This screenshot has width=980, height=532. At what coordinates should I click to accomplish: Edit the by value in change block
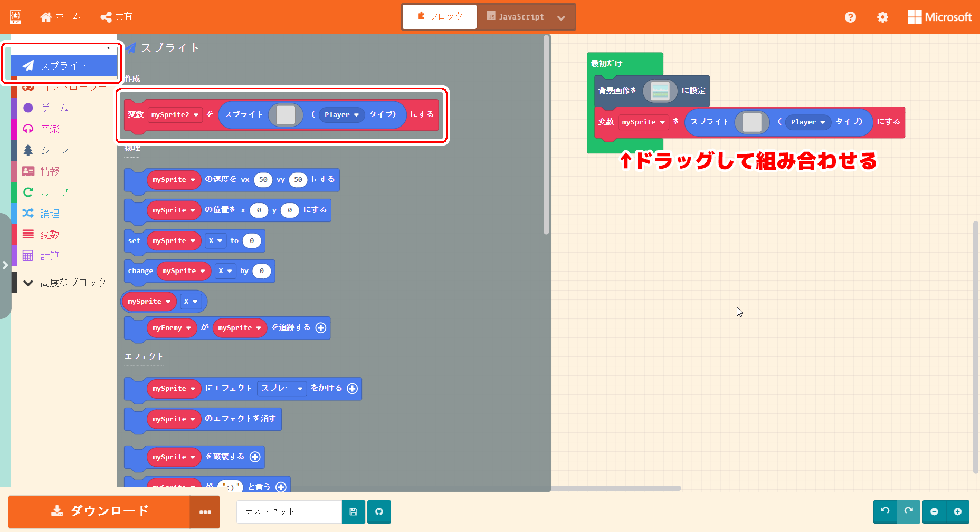[261, 271]
